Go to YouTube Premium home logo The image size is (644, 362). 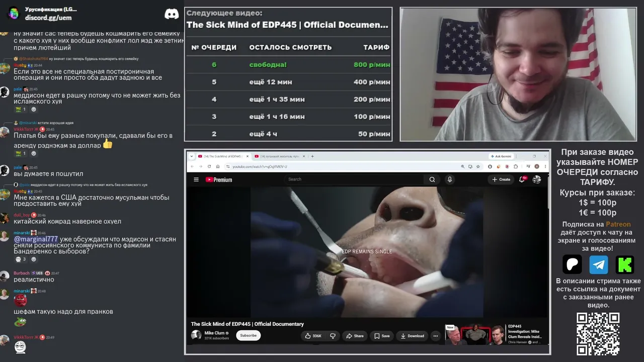coord(219,179)
